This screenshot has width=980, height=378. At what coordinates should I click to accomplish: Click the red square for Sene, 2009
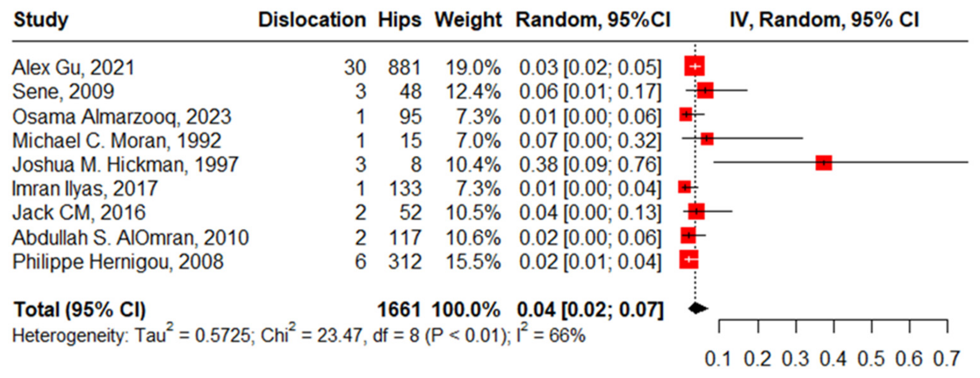(x=705, y=91)
